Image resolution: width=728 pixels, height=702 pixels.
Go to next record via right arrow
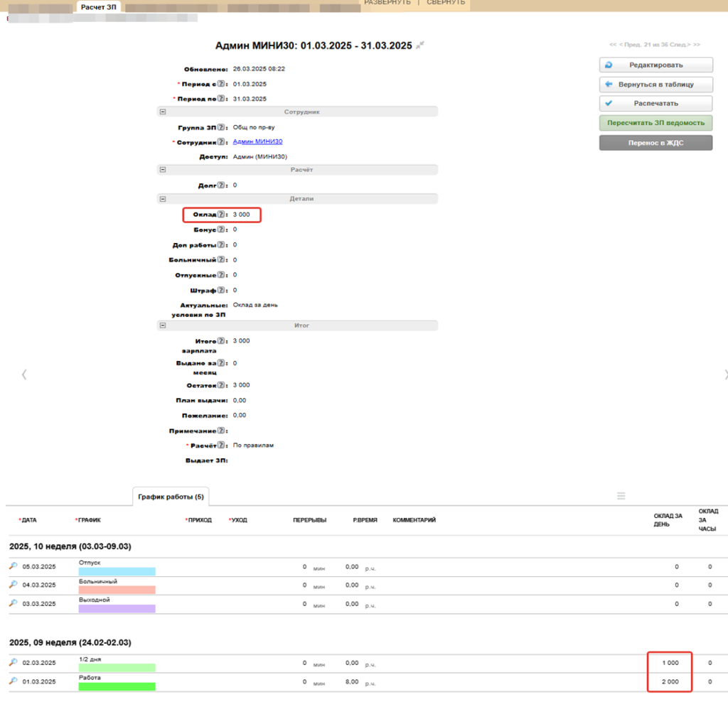724,374
